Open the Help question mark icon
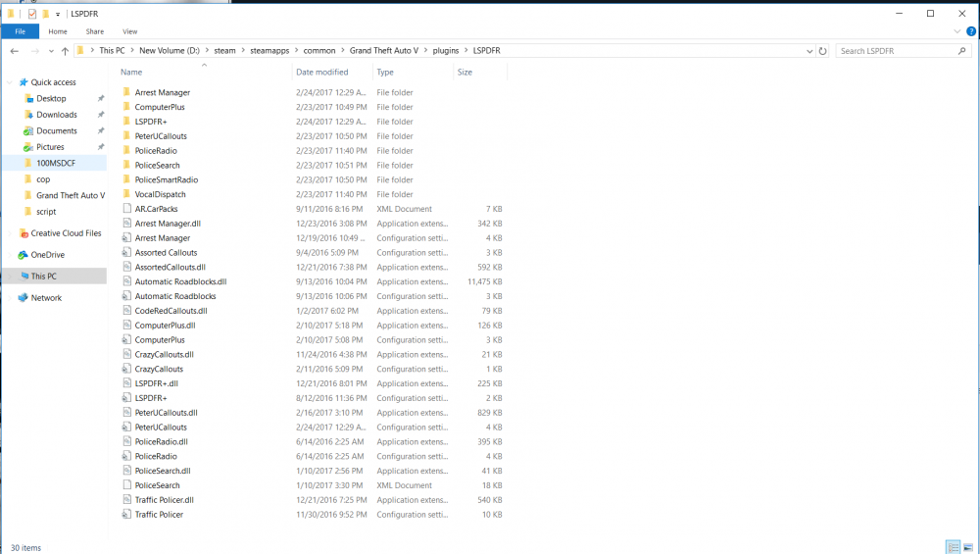The image size is (980, 554). [970, 31]
